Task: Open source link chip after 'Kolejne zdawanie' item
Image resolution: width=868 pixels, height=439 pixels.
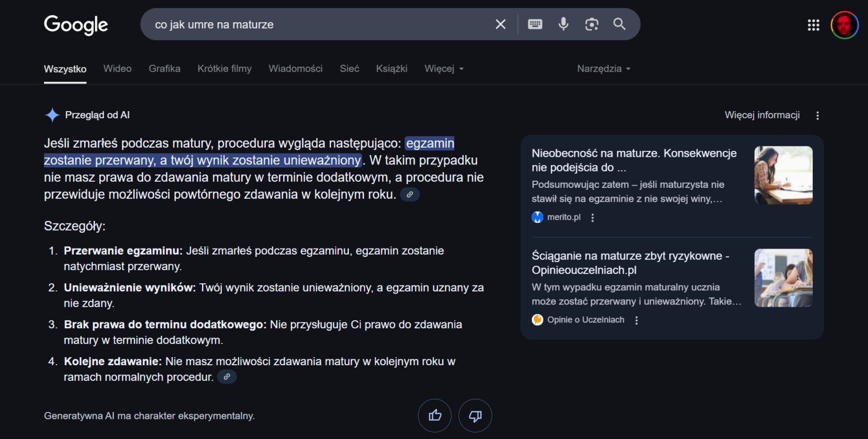Action: [x=227, y=377]
